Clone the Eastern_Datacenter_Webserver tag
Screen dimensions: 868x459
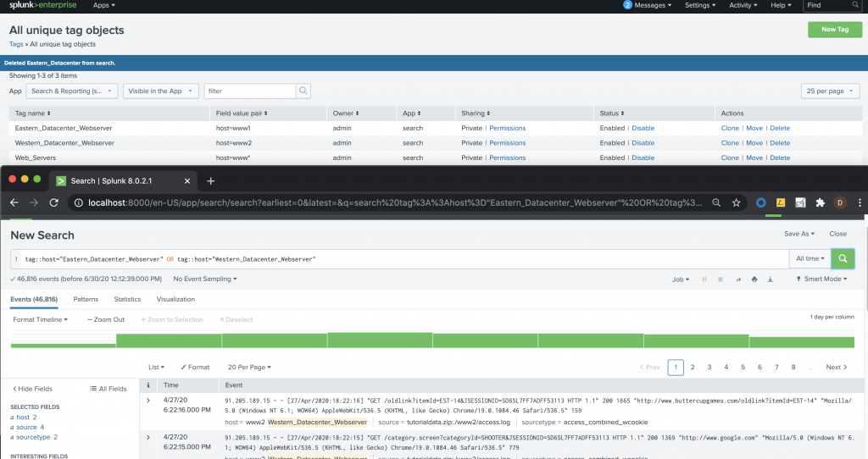(730, 128)
